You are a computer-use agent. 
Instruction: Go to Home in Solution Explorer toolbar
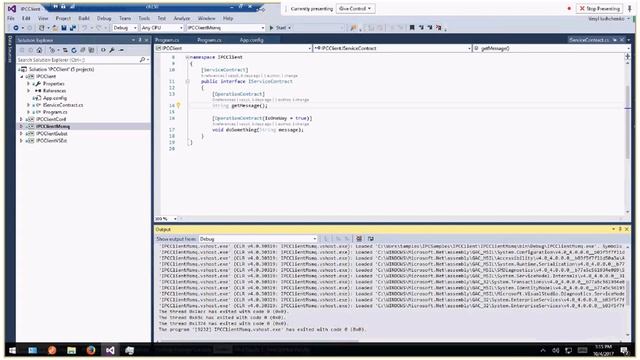coord(39,50)
